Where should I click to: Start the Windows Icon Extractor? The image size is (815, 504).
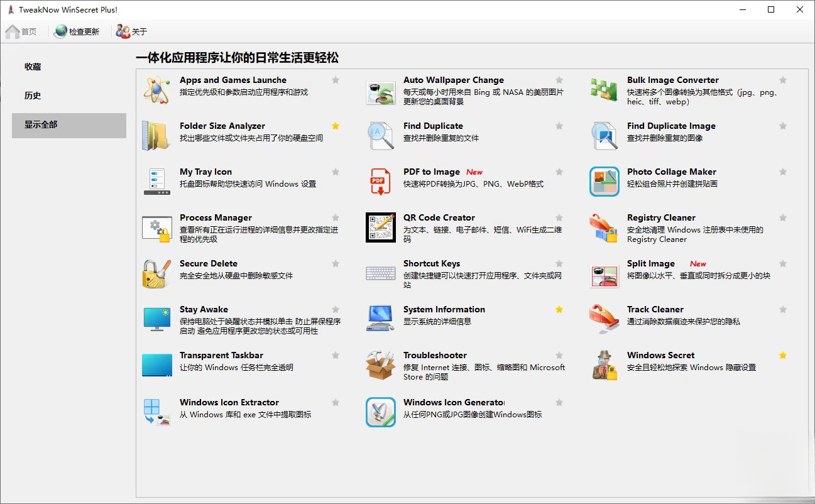click(231, 402)
